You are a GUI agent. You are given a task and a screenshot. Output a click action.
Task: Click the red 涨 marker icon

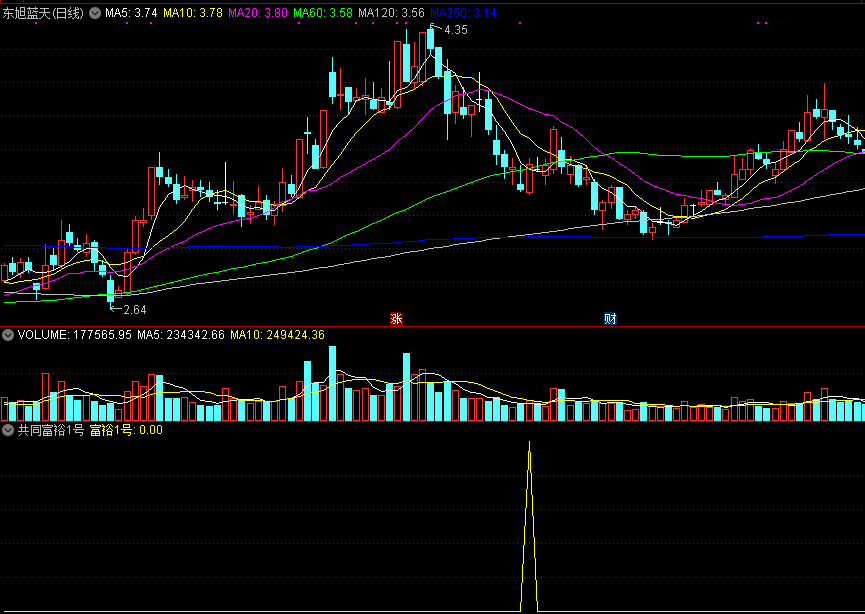tap(396, 318)
